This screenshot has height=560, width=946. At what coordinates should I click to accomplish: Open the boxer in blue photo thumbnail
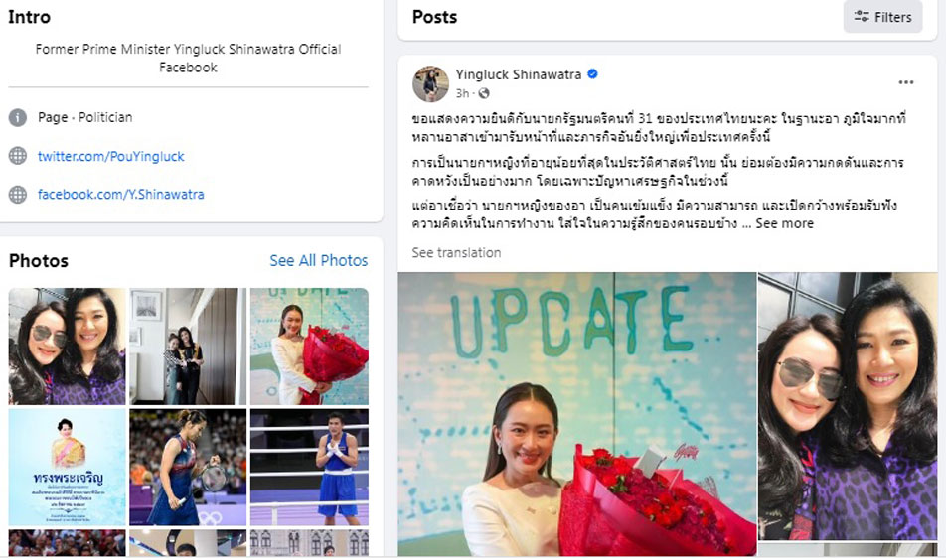pos(309,468)
